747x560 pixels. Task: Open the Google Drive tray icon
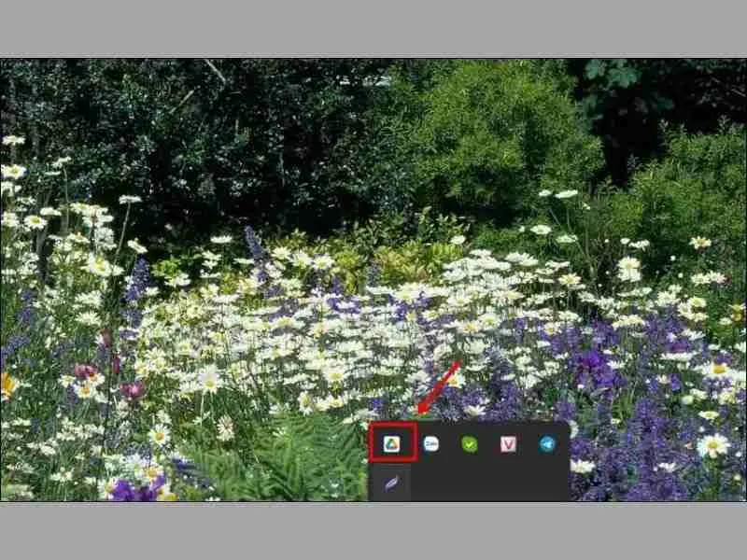tap(391, 444)
